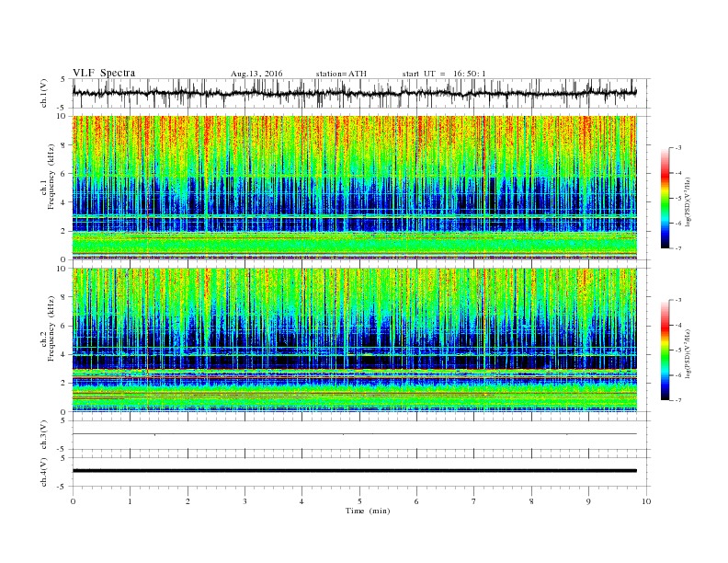Click time axis tick label "1"

130,501
